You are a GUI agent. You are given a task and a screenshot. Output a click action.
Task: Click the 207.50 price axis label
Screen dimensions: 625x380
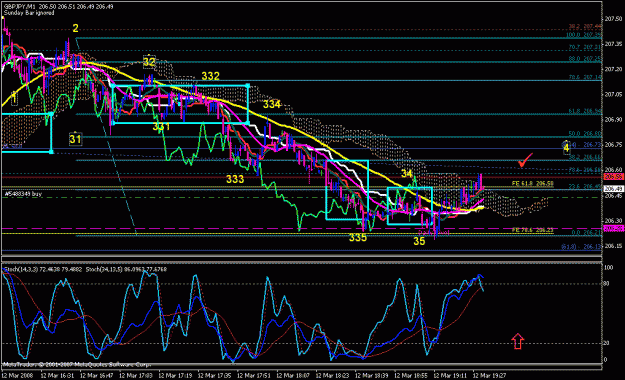point(613,19)
